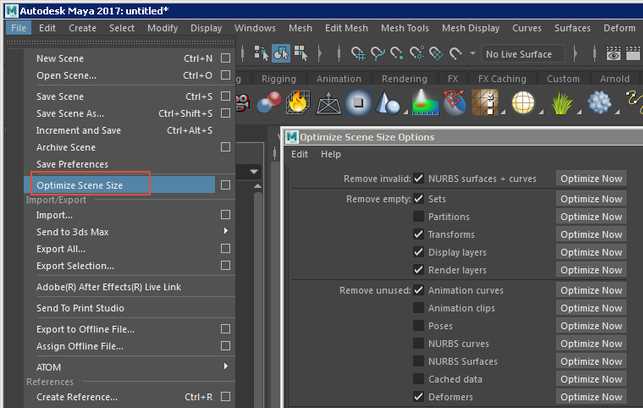
Task: Uncheck Animation curves checkbox
Action: coord(418,290)
